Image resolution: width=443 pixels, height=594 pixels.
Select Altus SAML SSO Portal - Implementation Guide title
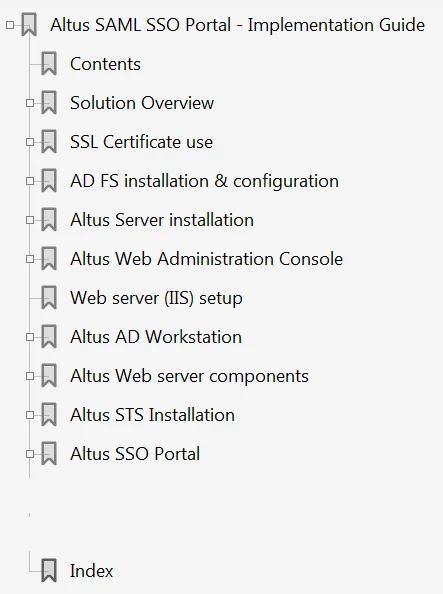click(x=238, y=25)
